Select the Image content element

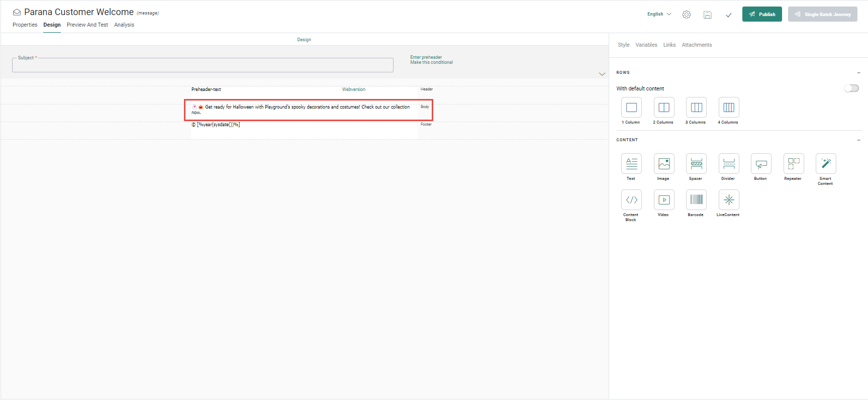point(664,164)
